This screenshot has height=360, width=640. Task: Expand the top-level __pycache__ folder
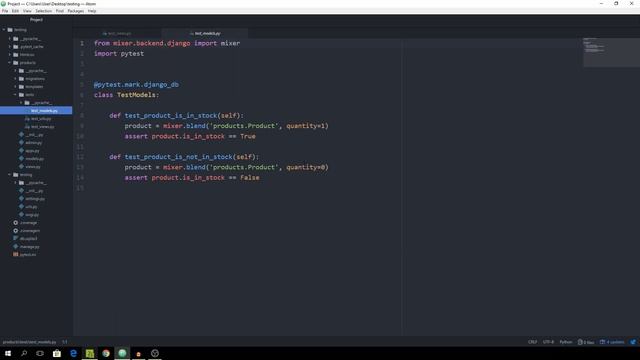coord(10,38)
